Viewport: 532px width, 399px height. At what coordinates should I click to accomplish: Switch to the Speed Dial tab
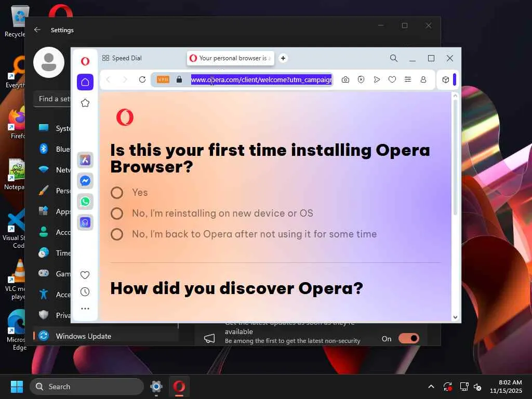[x=122, y=58]
